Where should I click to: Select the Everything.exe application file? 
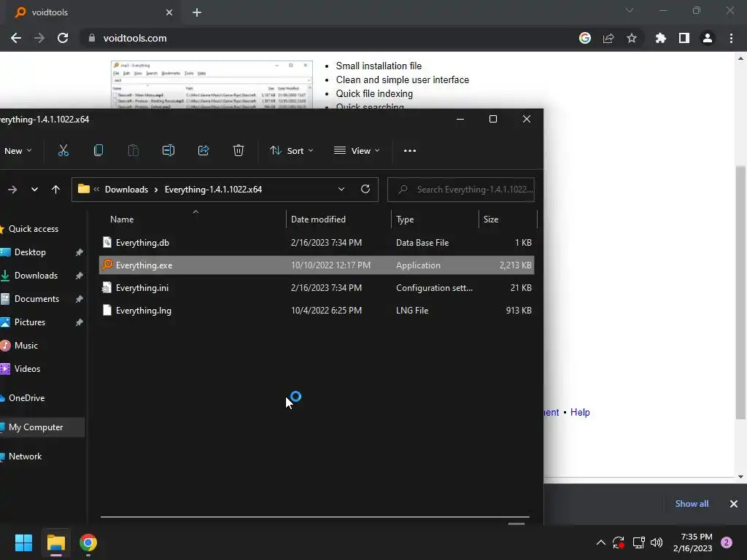[x=317, y=265]
